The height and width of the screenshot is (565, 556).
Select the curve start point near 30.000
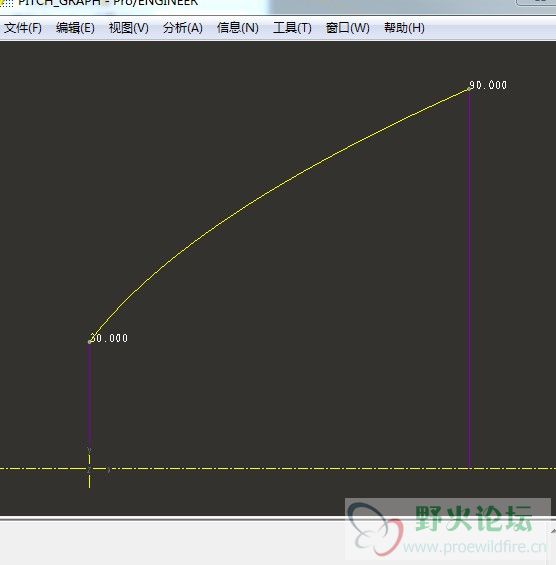(89, 342)
